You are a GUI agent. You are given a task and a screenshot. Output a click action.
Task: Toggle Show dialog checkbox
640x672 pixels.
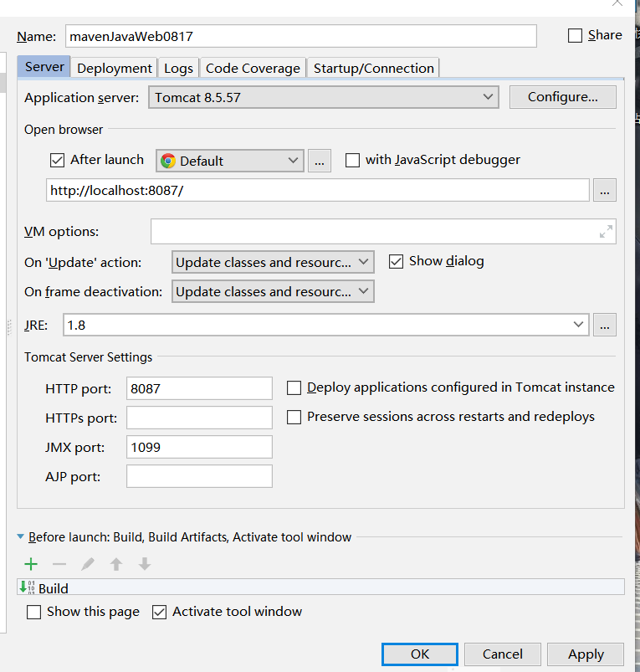[396, 261]
